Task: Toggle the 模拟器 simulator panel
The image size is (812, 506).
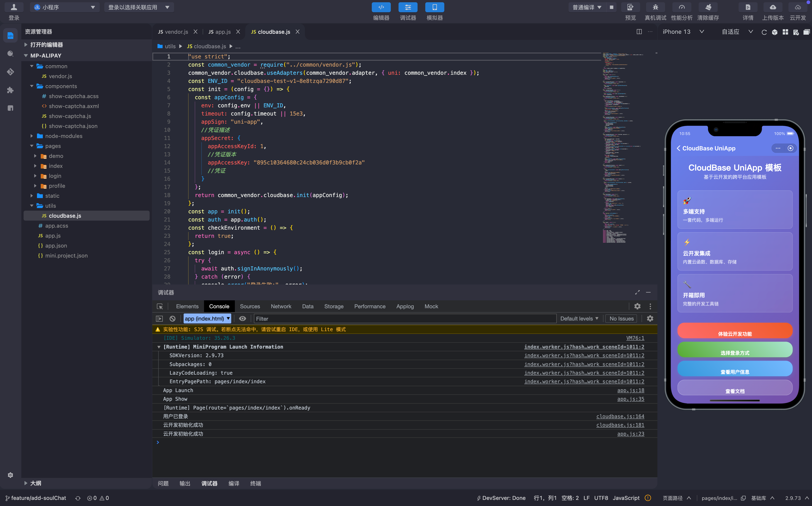Action: click(x=434, y=7)
